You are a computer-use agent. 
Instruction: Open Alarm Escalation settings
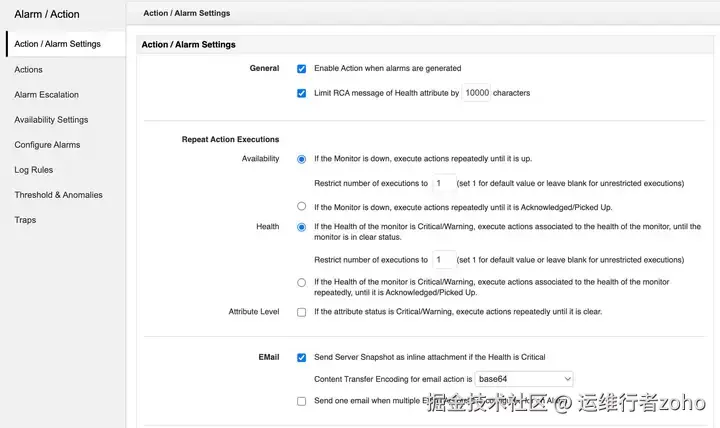click(x=46, y=95)
